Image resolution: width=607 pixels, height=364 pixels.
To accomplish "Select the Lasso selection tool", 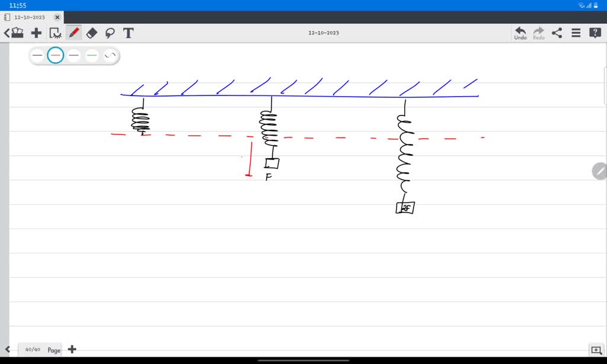I will 110,33.
